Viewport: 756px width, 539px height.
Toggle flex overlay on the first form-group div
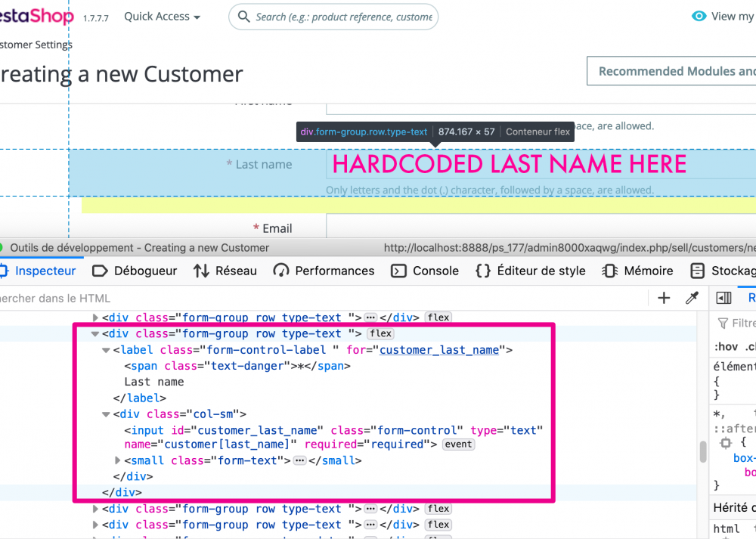[x=438, y=318]
